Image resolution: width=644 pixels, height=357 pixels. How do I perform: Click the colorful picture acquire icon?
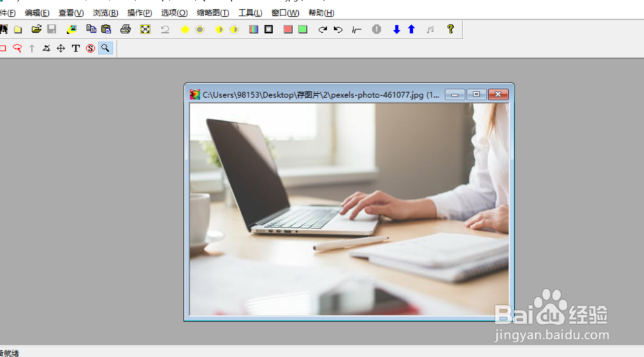pyautogui.click(x=72, y=29)
